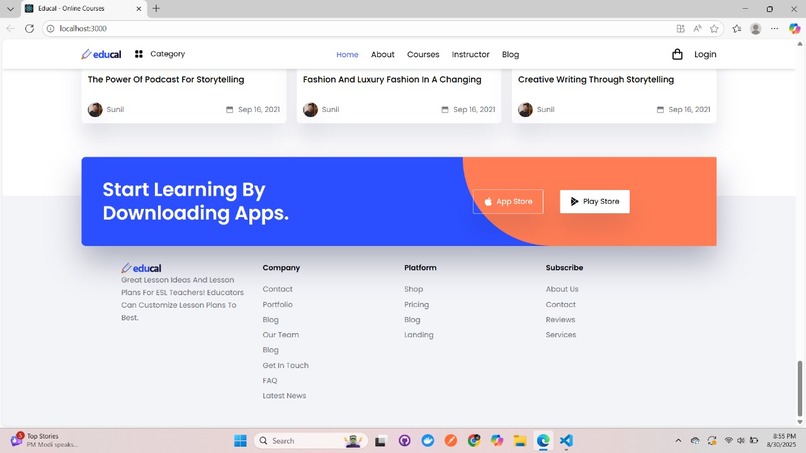Select the Blog nav item in header
The height and width of the screenshot is (453, 806).
pyautogui.click(x=510, y=55)
